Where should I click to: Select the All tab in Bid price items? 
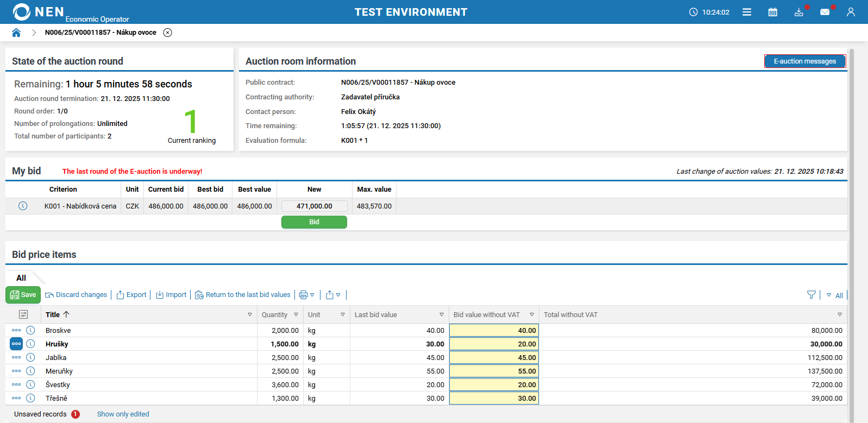click(x=21, y=278)
